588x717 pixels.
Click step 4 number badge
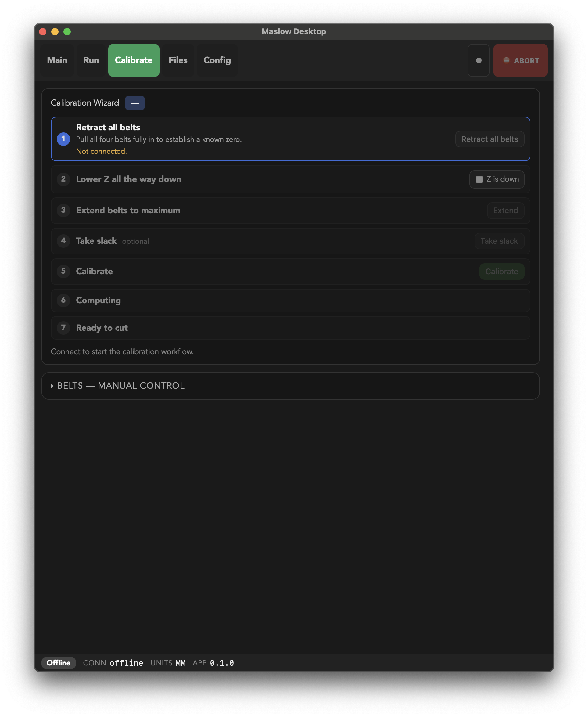[63, 241]
